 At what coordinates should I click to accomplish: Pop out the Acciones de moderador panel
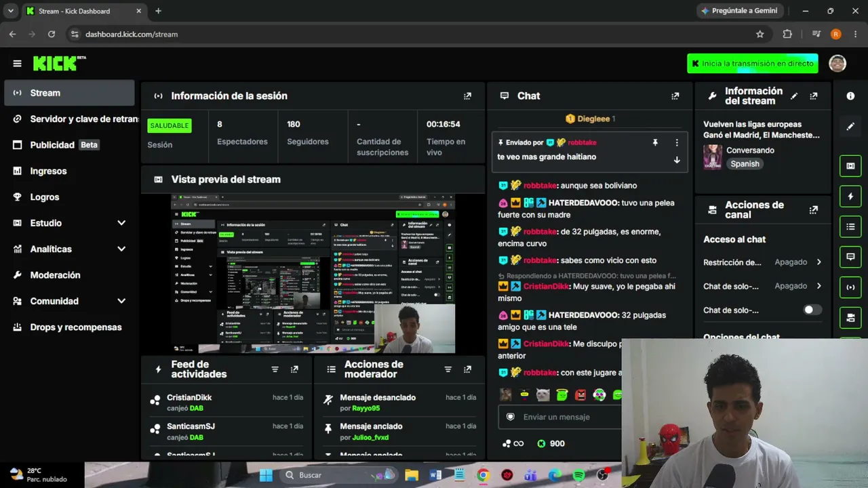coord(467,369)
